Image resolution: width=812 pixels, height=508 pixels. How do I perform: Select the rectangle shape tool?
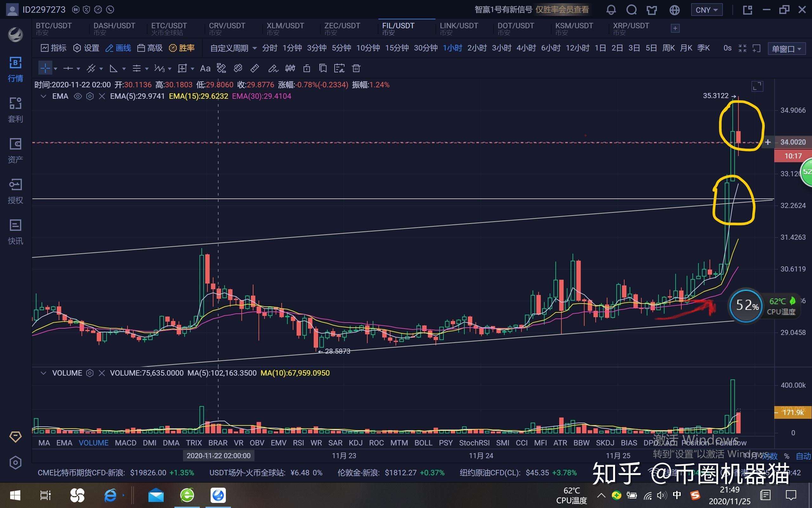[x=182, y=69]
